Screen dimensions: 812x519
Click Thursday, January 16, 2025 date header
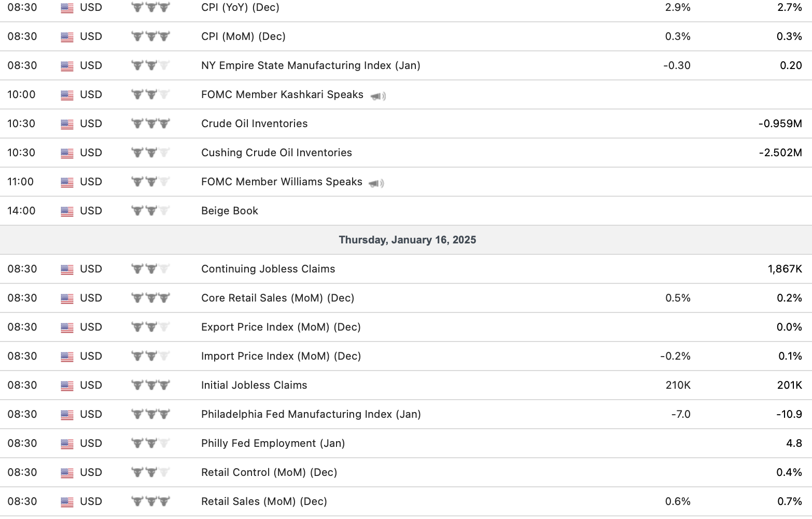pyautogui.click(x=407, y=240)
